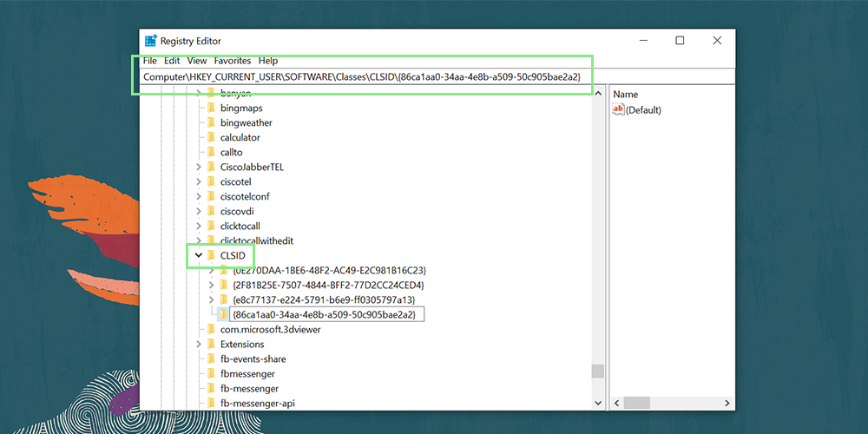Select the fb-messenger folder icon
868x434 pixels.
point(210,388)
